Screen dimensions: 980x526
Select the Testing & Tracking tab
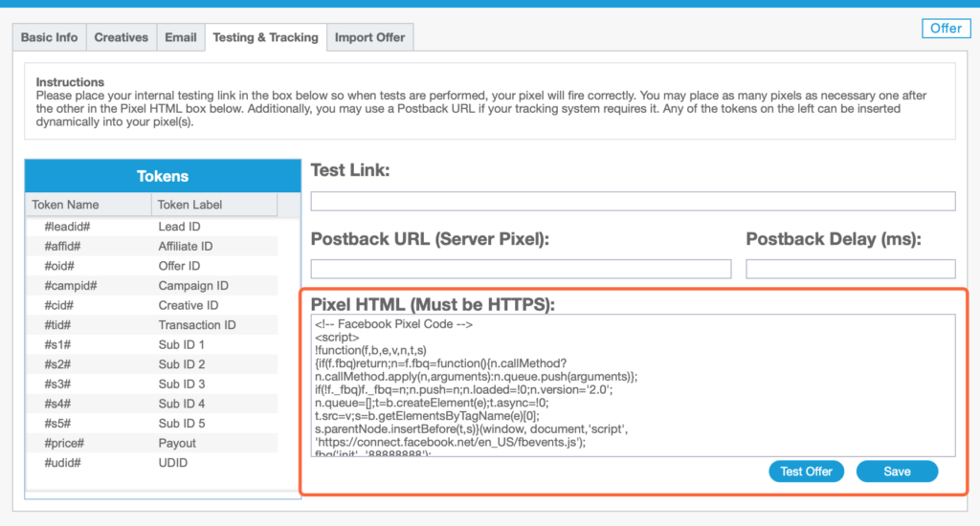click(265, 37)
